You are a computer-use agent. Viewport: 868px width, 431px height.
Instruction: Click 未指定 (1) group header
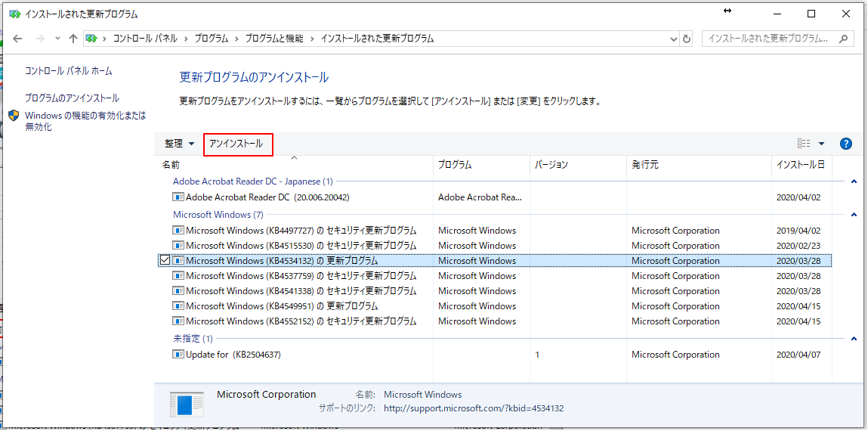193,338
